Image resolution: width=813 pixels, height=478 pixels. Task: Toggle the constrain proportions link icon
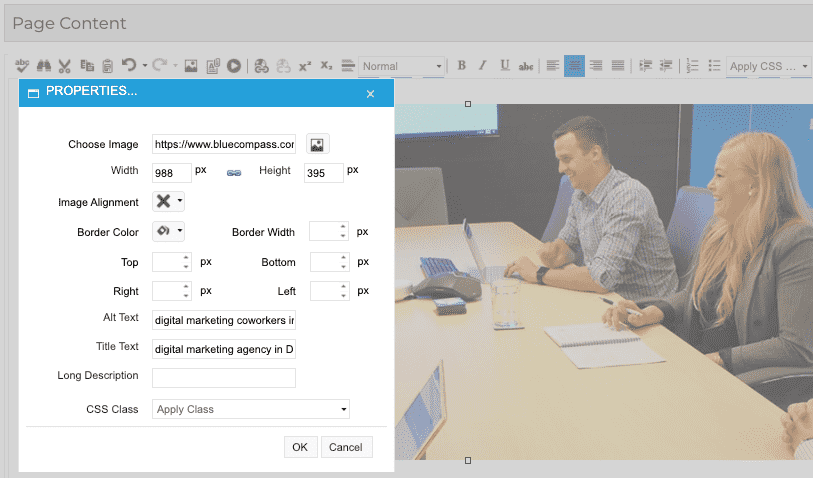(x=234, y=173)
